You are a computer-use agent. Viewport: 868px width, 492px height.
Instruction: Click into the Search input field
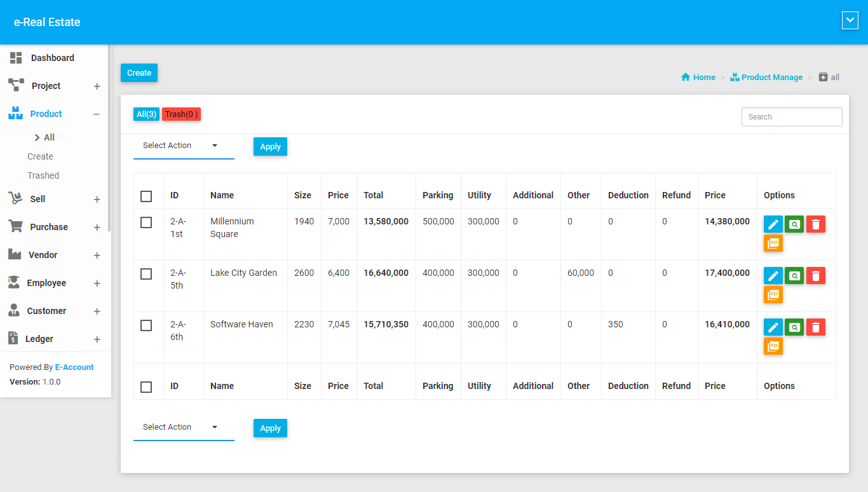point(791,117)
